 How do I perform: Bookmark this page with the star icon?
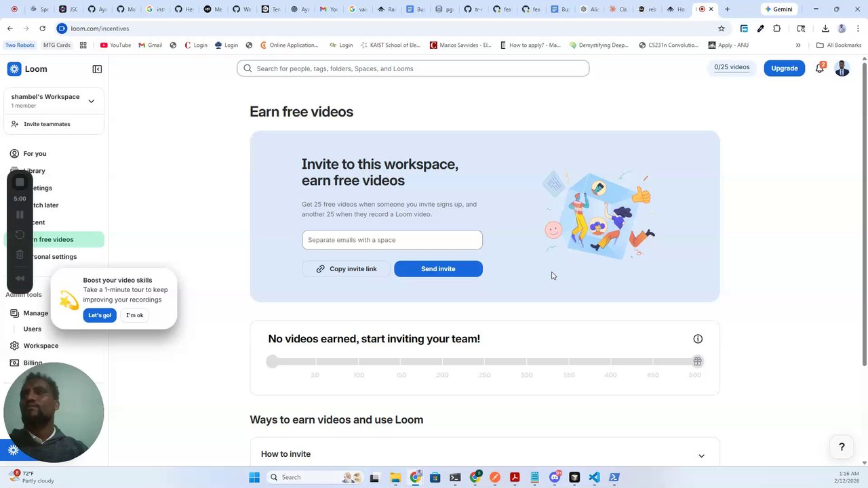(722, 28)
